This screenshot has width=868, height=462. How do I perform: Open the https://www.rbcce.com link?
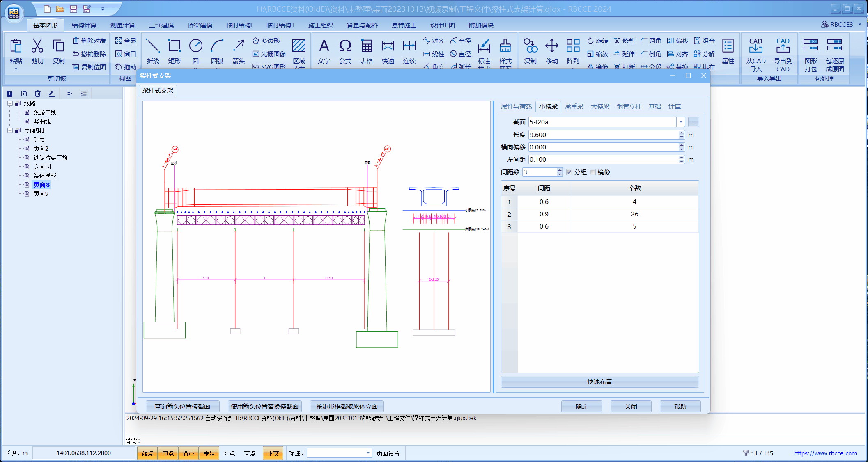coord(825,453)
